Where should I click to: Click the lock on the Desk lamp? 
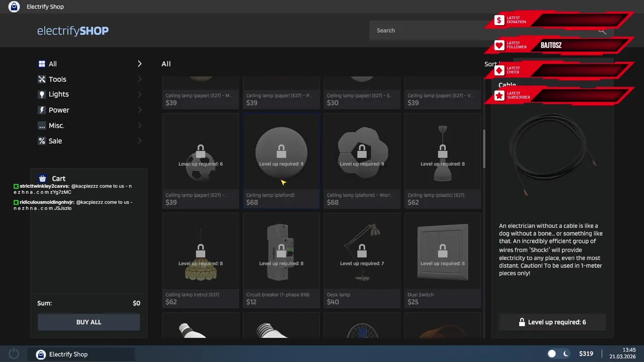point(362,251)
